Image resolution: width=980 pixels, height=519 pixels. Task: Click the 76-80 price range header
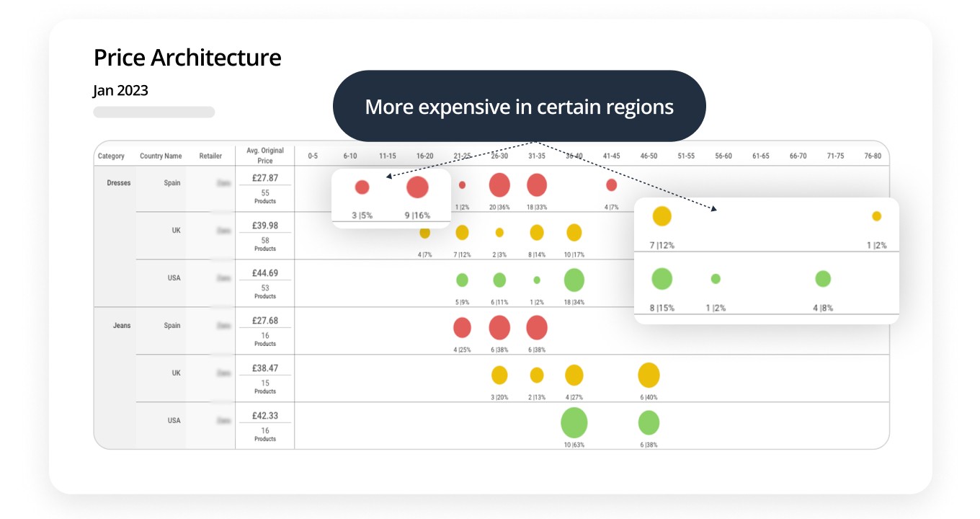tap(873, 156)
